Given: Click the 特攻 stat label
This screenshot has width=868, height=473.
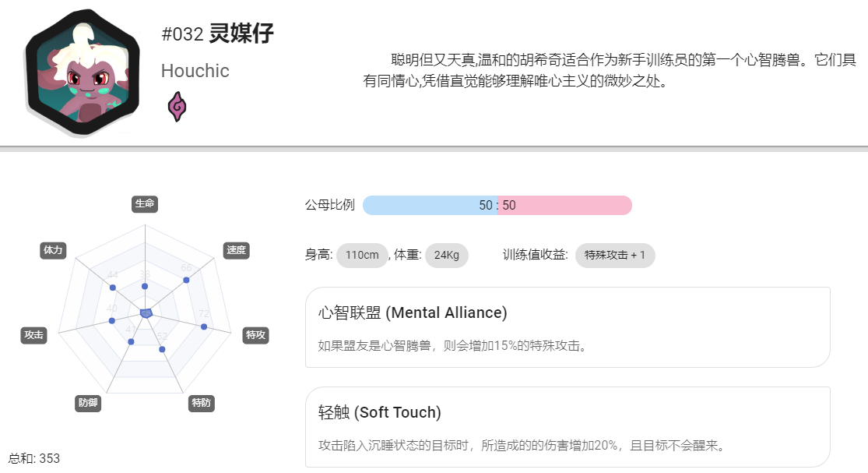Looking at the screenshot, I should [256, 335].
